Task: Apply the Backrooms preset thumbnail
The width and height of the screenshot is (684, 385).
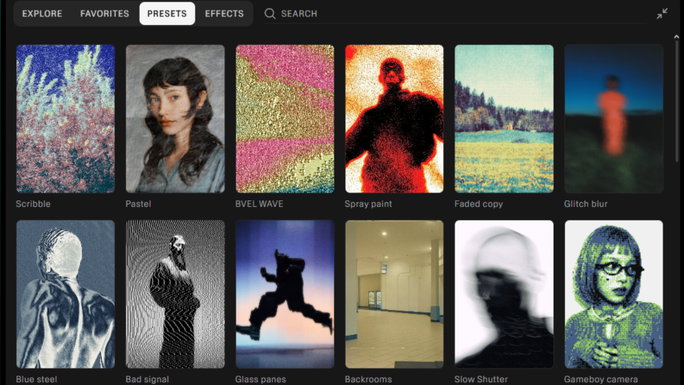Action: [x=394, y=294]
